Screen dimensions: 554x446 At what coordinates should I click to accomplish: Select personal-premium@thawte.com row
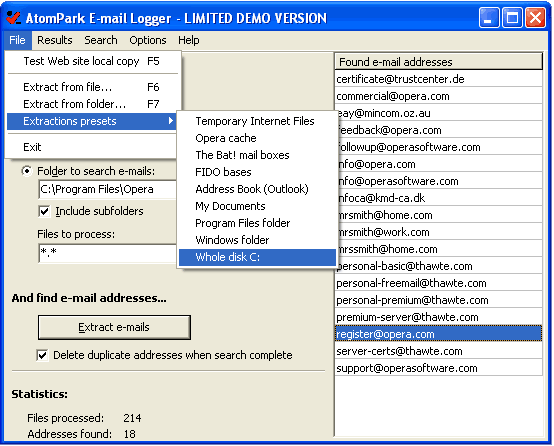click(x=438, y=300)
